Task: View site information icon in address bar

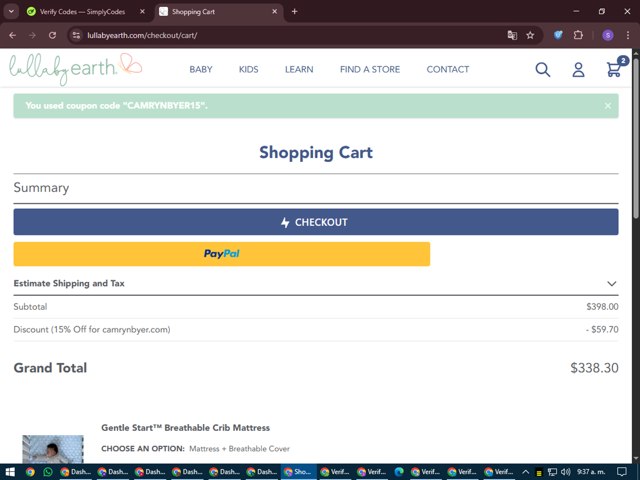Action: click(x=76, y=36)
